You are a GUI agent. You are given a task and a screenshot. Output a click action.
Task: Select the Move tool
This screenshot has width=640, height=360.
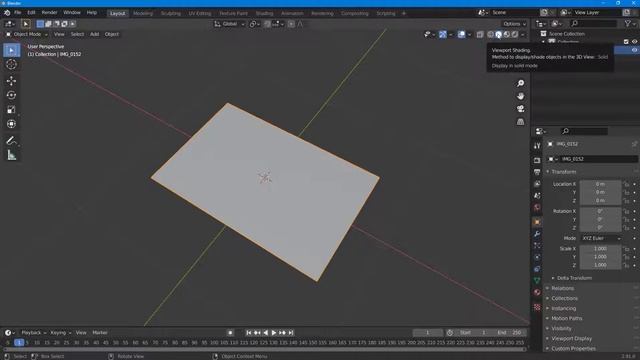click(11, 80)
